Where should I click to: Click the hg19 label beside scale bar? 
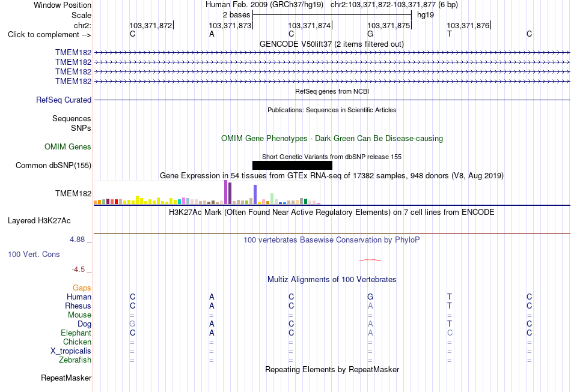(426, 15)
